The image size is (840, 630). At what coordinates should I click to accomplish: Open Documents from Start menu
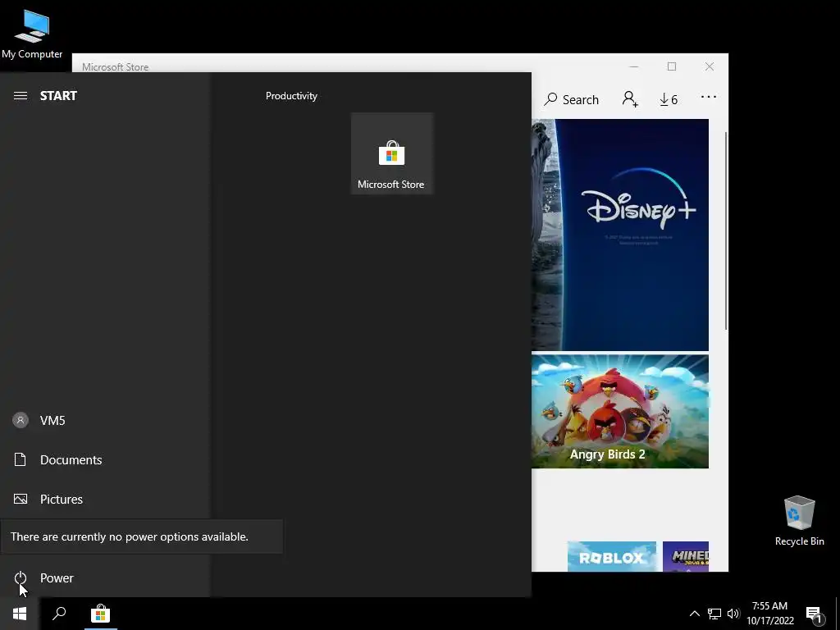point(104,459)
